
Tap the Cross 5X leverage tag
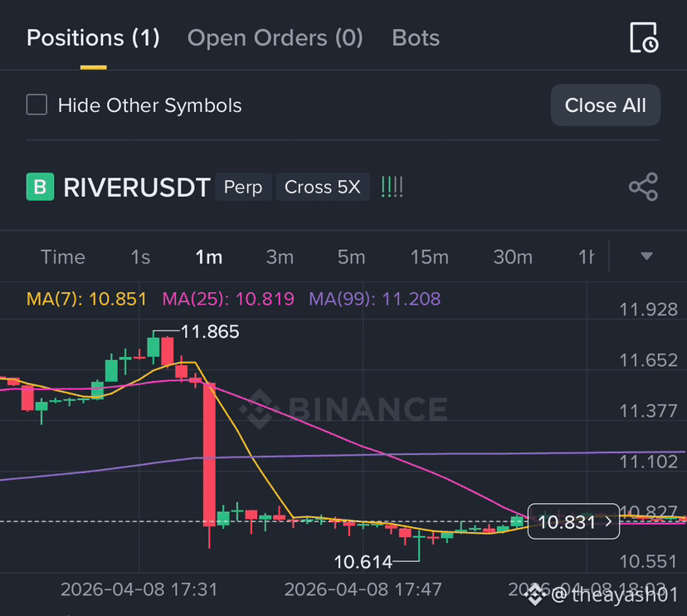click(323, 187)
